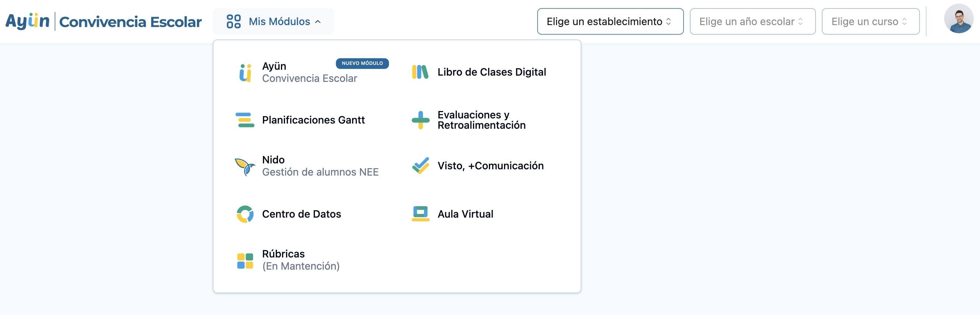
Task: Select Centro de Datos menu entry
Action: [301, 214]
